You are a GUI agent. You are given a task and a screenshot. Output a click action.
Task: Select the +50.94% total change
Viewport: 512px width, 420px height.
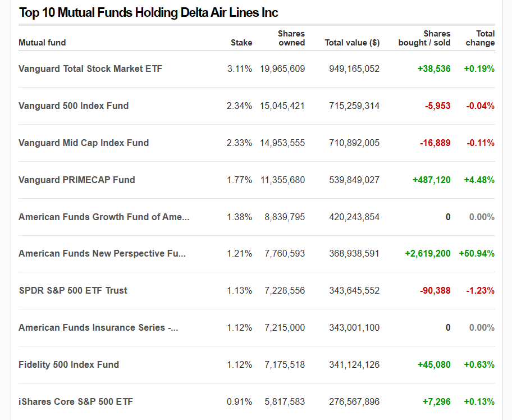point(477,253)
